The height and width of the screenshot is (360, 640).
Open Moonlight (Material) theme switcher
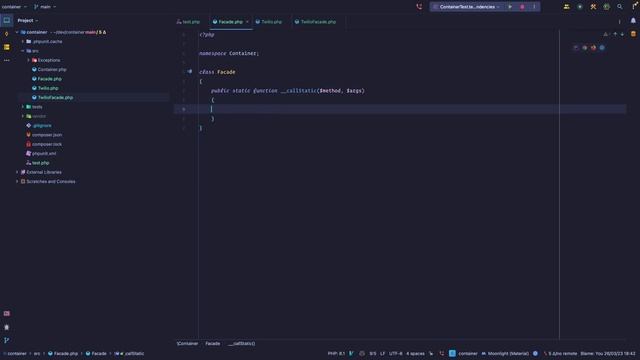504,354
